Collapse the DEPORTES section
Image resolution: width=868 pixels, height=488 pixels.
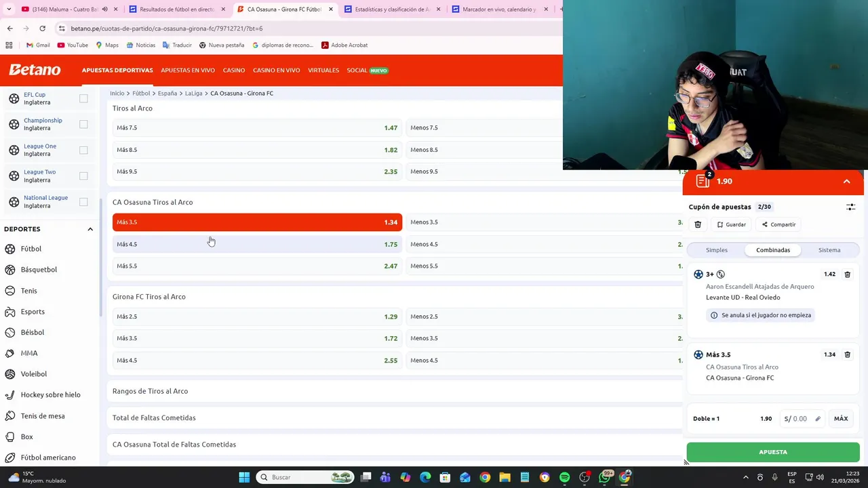(90, 229)
